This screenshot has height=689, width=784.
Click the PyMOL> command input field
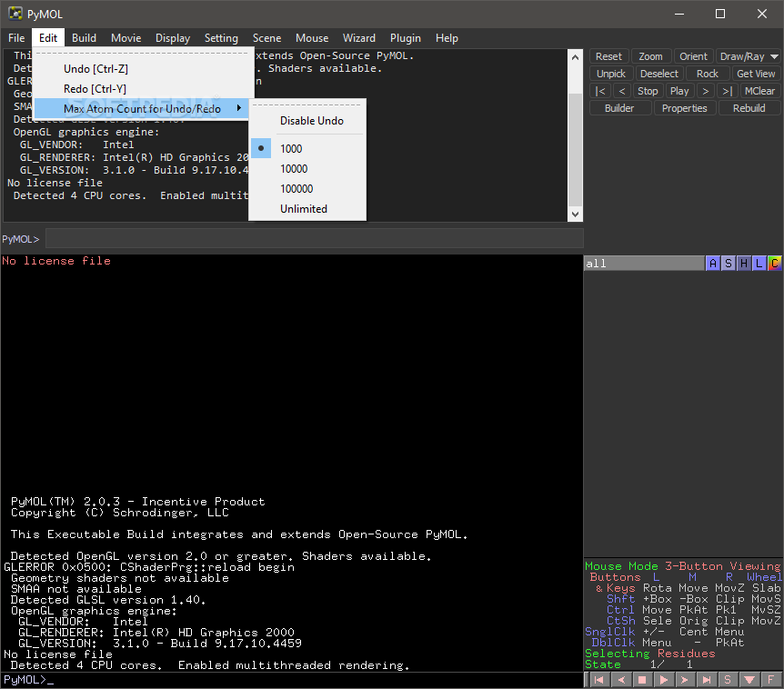tap(314, 238)
